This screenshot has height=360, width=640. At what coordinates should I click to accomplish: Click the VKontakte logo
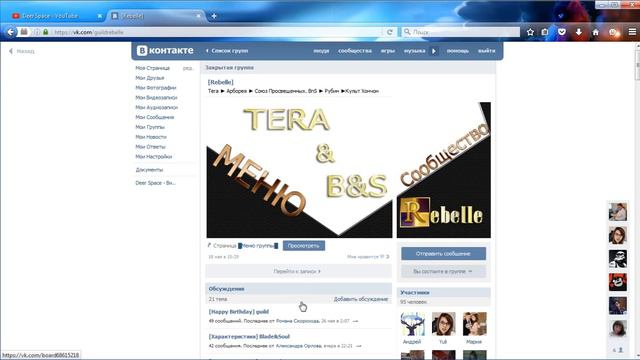tap(165, 51)
